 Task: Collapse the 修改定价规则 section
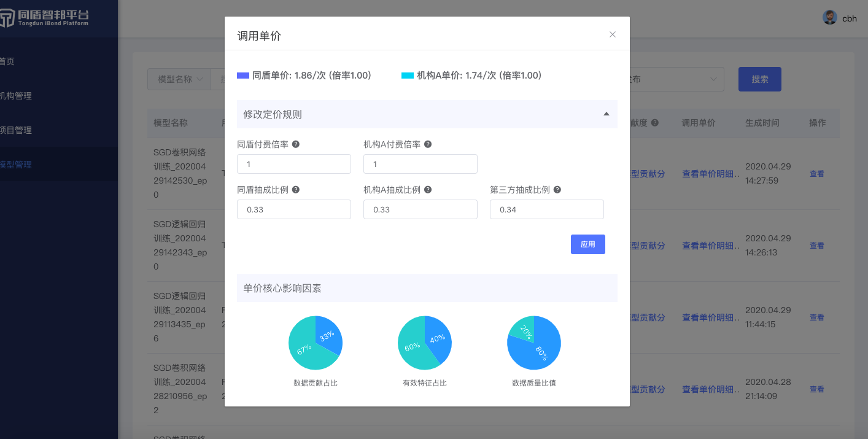tap(606, 114)
